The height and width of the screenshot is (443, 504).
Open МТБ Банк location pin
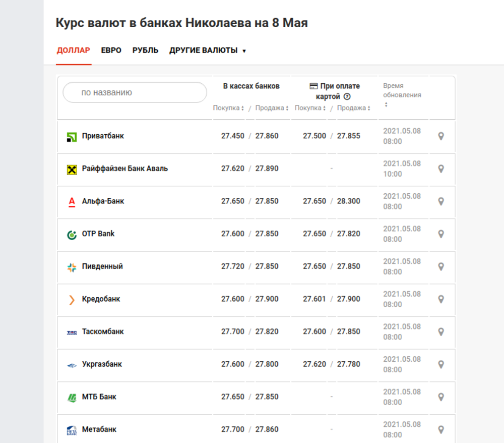pos(441,397)
